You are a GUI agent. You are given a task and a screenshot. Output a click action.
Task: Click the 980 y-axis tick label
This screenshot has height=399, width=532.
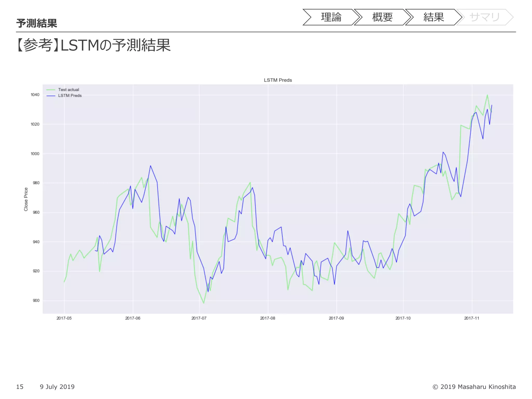[x=36, y=183]
